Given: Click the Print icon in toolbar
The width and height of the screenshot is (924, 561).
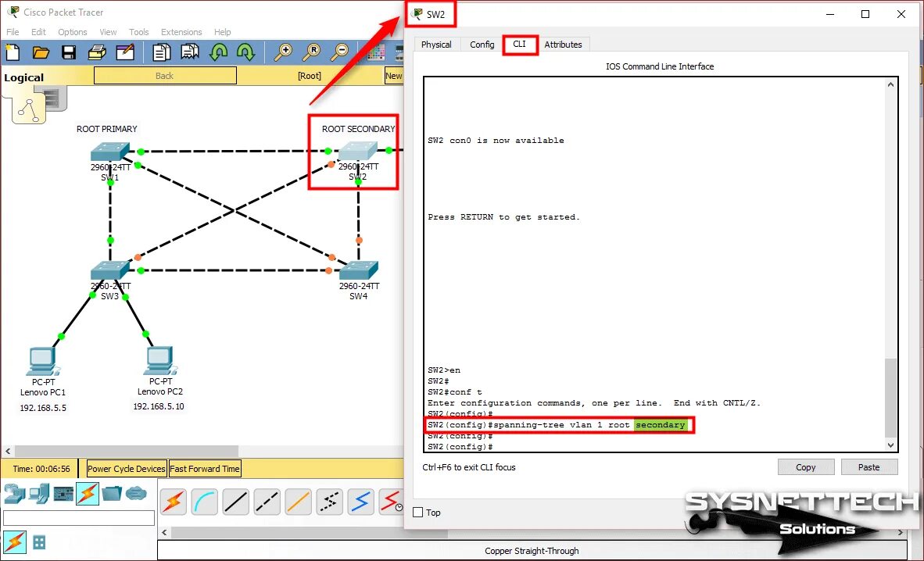Looking at the screenshot, I should [x=97, y=53].
